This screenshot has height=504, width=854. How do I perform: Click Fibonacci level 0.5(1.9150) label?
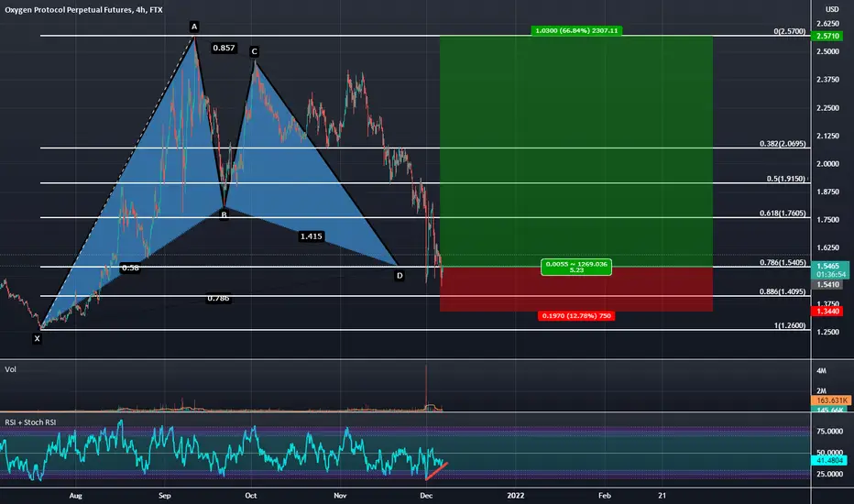786,179
